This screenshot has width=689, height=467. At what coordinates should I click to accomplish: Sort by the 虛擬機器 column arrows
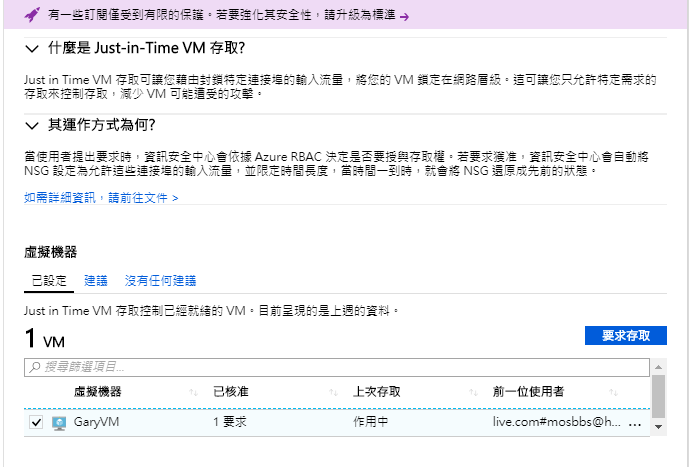(193, 392)
